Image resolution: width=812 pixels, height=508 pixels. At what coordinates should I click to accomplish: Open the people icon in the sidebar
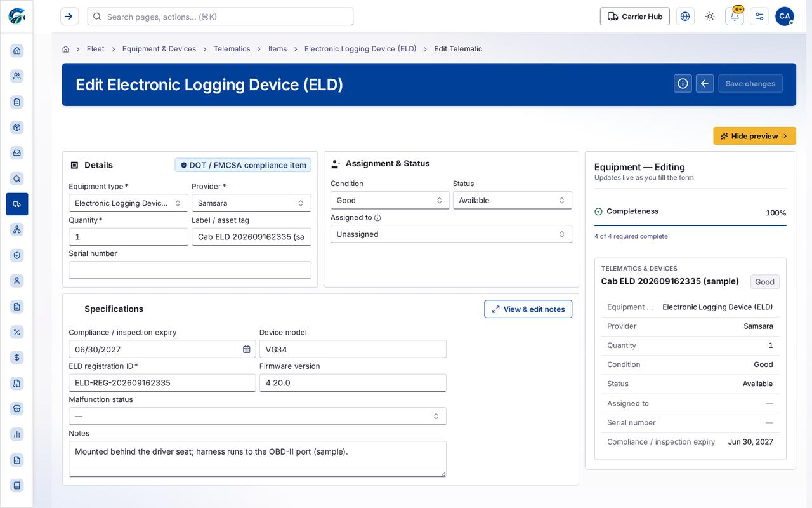coord(17,76)
